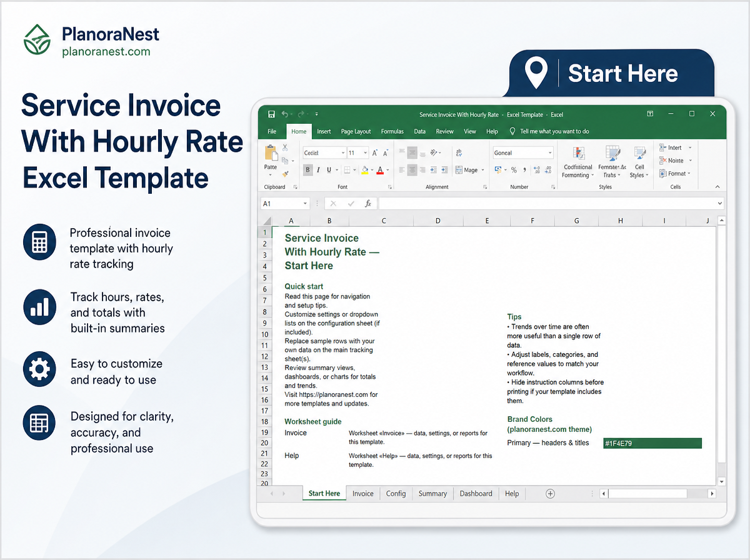Switch to the Data tab

tap(420, 132)
